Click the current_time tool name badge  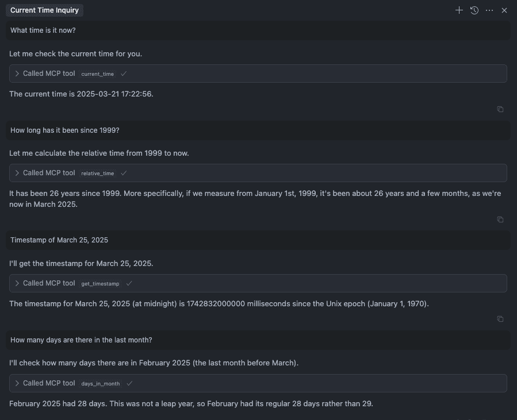click(x=98, y=74)
